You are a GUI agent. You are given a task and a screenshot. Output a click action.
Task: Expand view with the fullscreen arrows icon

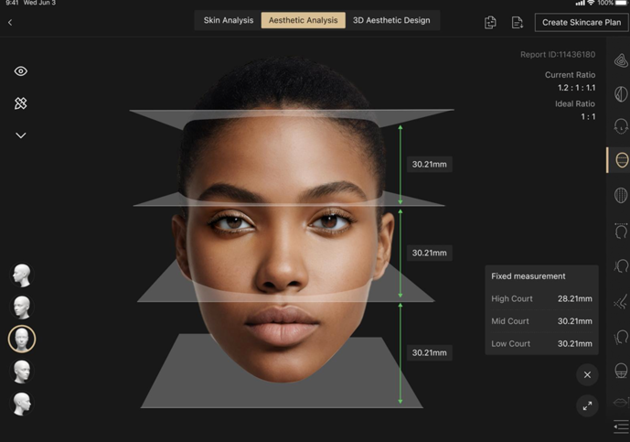coord(587,406)
